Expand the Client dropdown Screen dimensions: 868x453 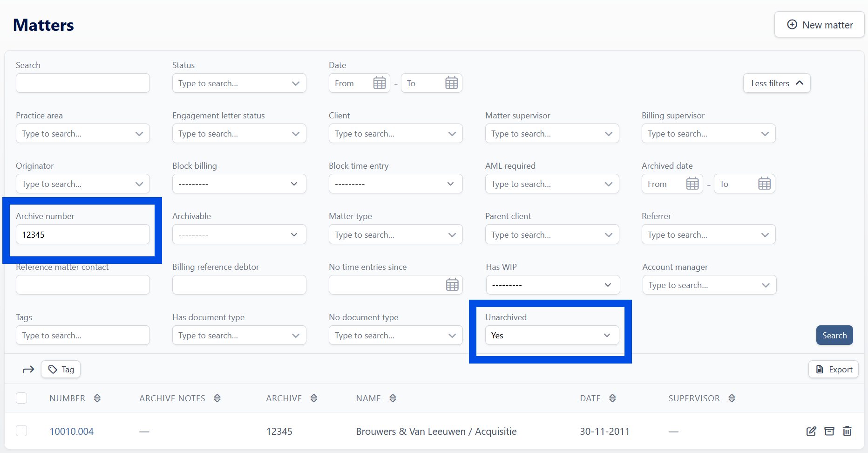pyautogui.click(x=396, y=133)
